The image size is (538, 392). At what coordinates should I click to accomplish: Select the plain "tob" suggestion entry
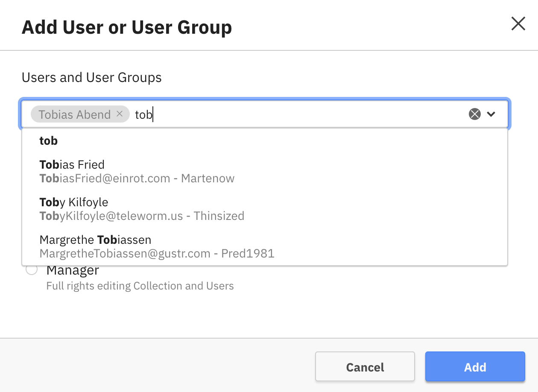click(x=49, y=141)
